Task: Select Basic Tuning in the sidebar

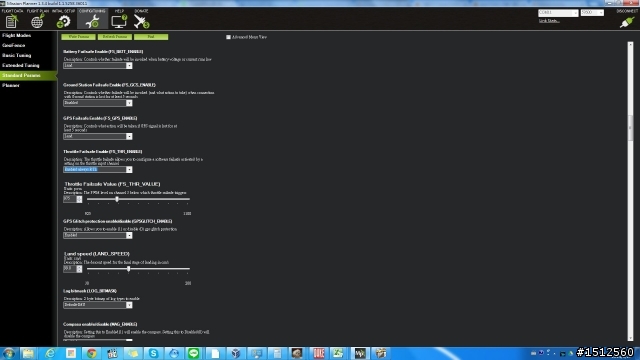Action: point(16,56)
